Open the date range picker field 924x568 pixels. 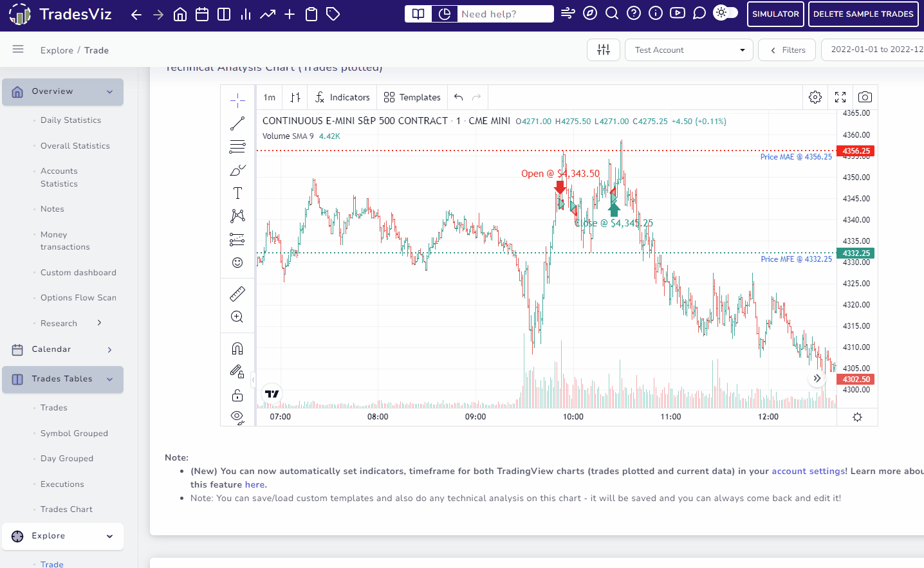[873, 50]
